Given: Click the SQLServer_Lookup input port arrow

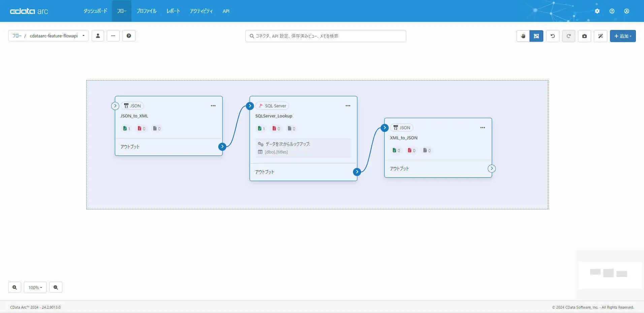Looking at the screenshot, I should tap(250, 106).
